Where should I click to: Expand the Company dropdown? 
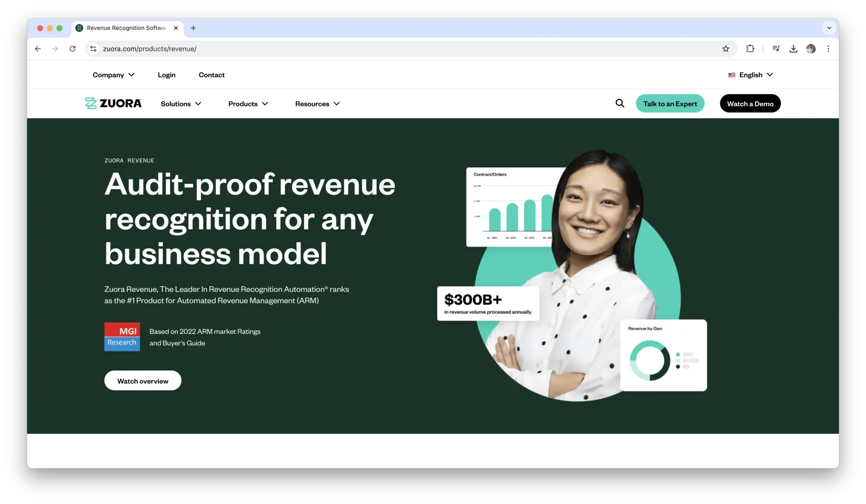pyautogui.click(x=114, y=75)
